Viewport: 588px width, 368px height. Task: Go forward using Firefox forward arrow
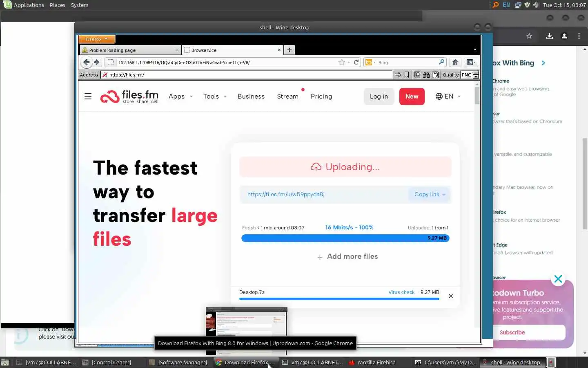coord(97,62)
